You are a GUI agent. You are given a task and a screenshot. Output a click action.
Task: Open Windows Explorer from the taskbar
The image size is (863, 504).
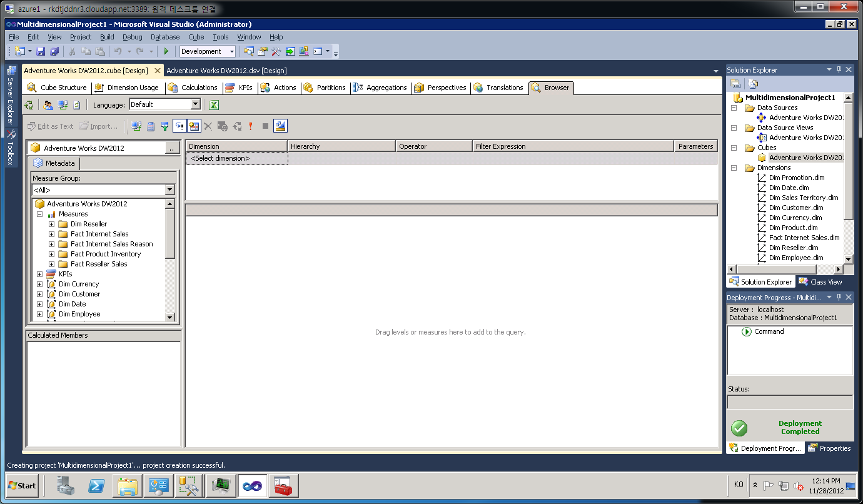pyautogui.click(x=128, y=485)
